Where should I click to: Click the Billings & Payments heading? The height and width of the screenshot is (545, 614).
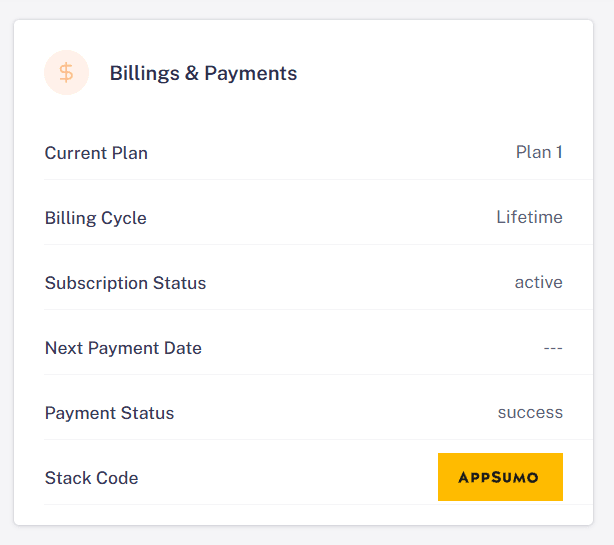(x=203, y=73)
